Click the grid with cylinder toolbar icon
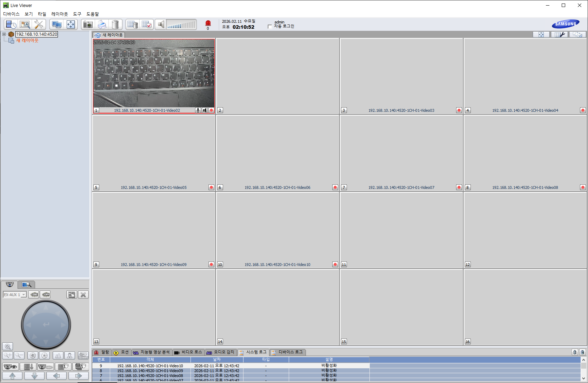Screen dimensions: 588x383 point(132,25)
